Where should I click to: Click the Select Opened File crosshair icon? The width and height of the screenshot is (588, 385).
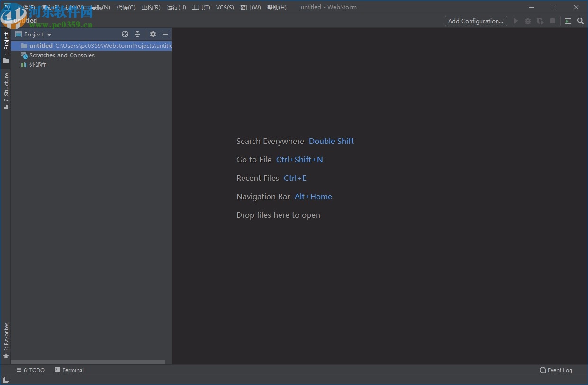[125, 34]
